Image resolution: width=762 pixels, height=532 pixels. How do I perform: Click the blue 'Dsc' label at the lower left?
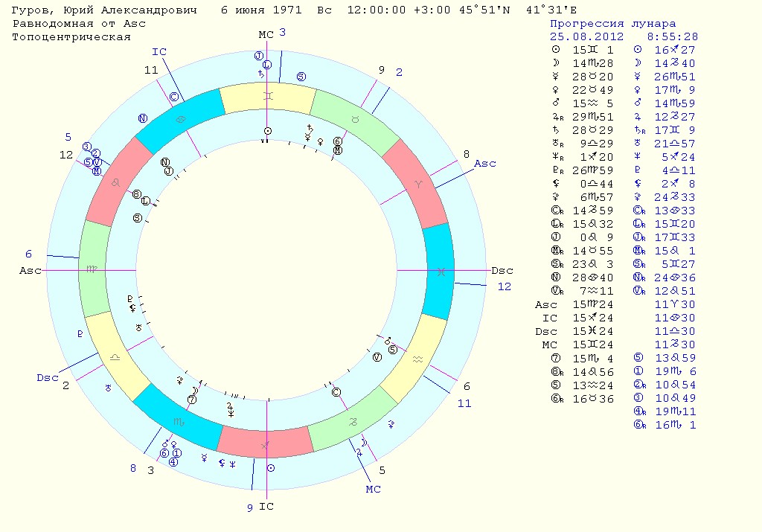48,377
